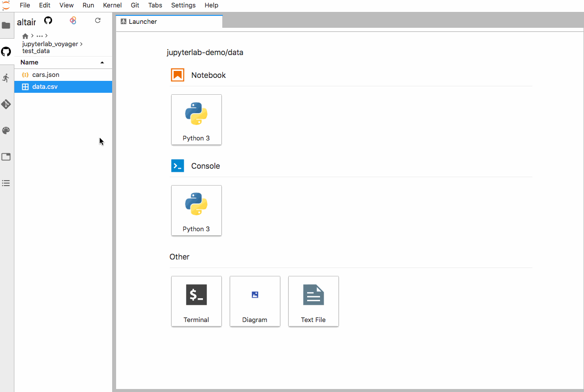Open the View menu

(66, 5)
